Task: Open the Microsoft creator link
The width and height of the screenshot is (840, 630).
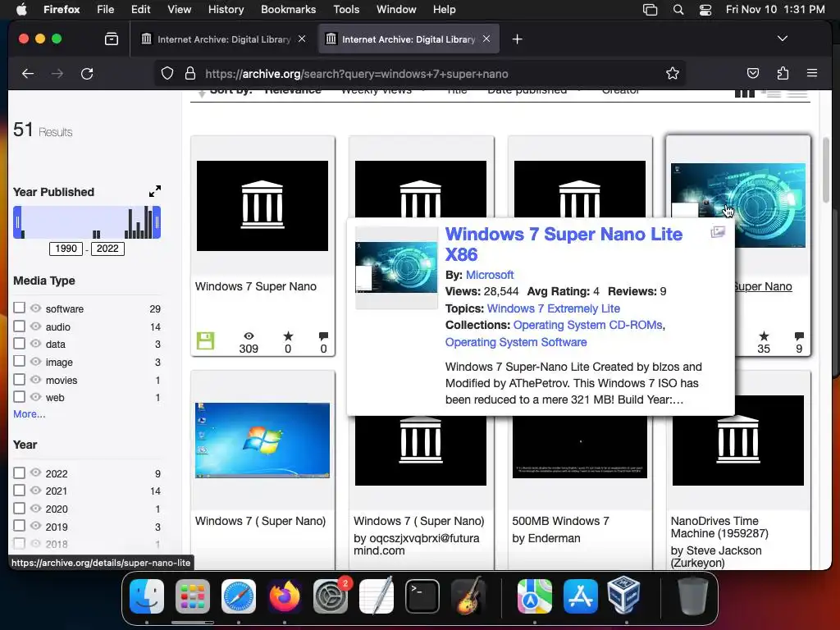Action: pyautogui.click(x=490, y=275)
